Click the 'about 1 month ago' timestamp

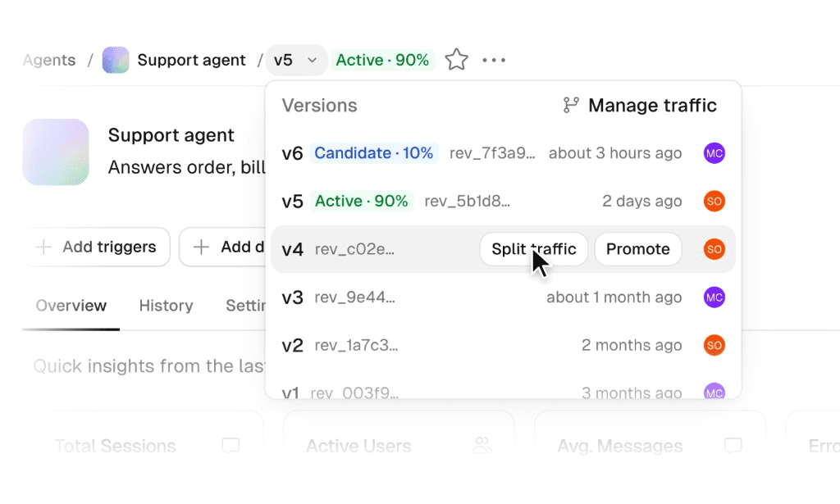click(614, 297)
